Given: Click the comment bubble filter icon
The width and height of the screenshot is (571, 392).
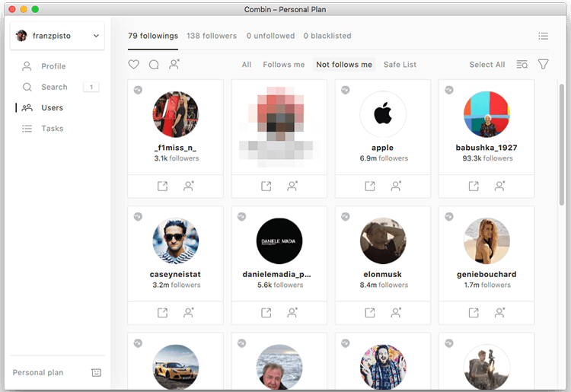Looking at the screenshot, I should [x=154, y=65].
